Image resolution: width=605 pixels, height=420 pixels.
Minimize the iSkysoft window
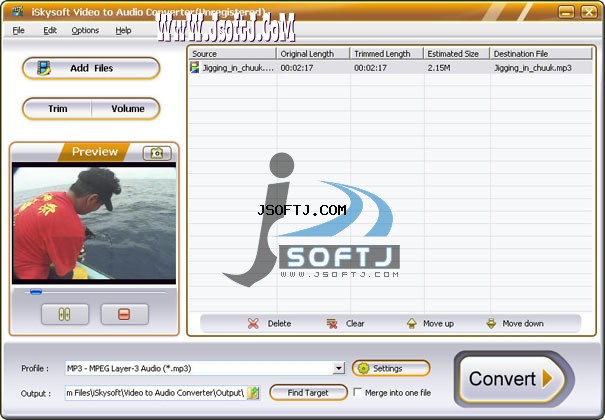566,12
